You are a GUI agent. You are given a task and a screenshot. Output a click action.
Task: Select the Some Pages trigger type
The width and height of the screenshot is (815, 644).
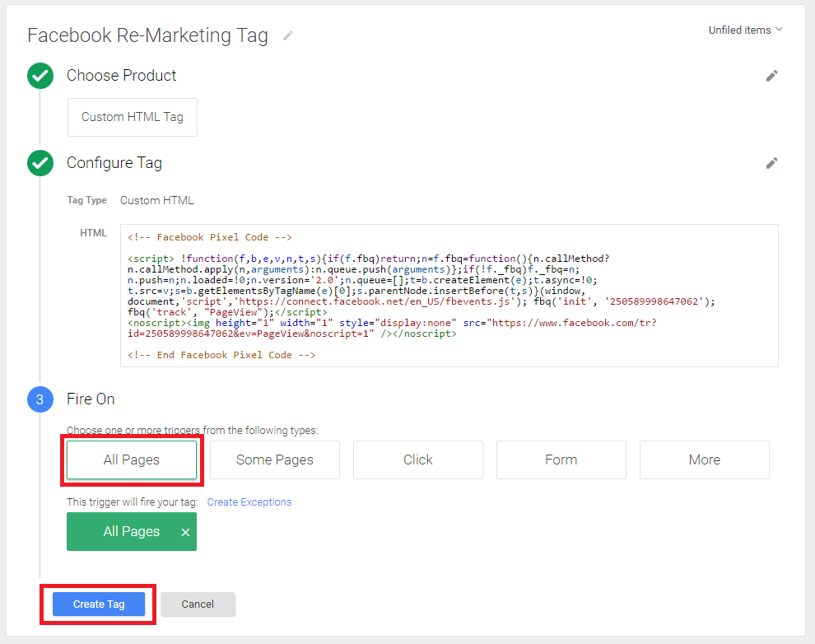tap(275, 460)
